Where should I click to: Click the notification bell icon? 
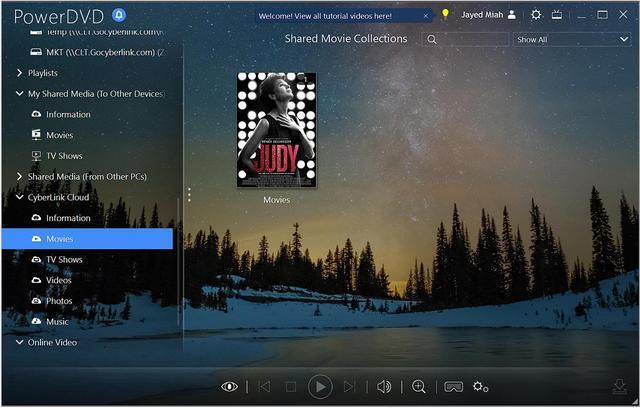coord(119,16)
